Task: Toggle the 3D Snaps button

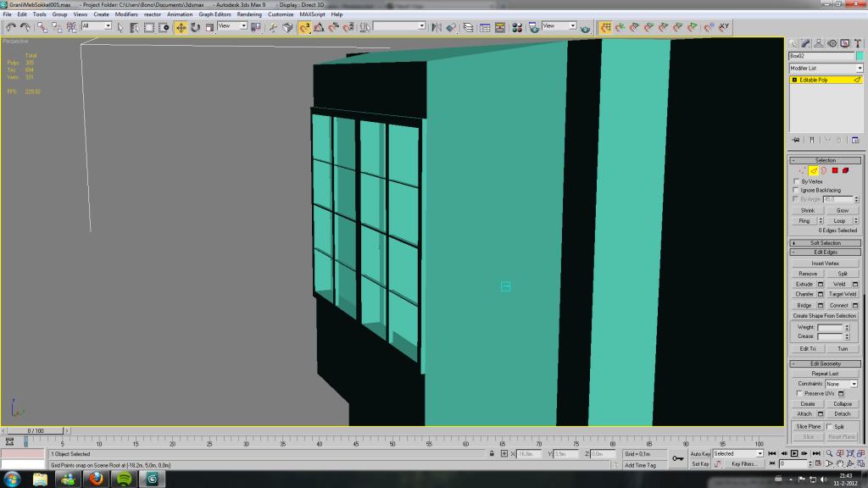Action: [304, 27]
